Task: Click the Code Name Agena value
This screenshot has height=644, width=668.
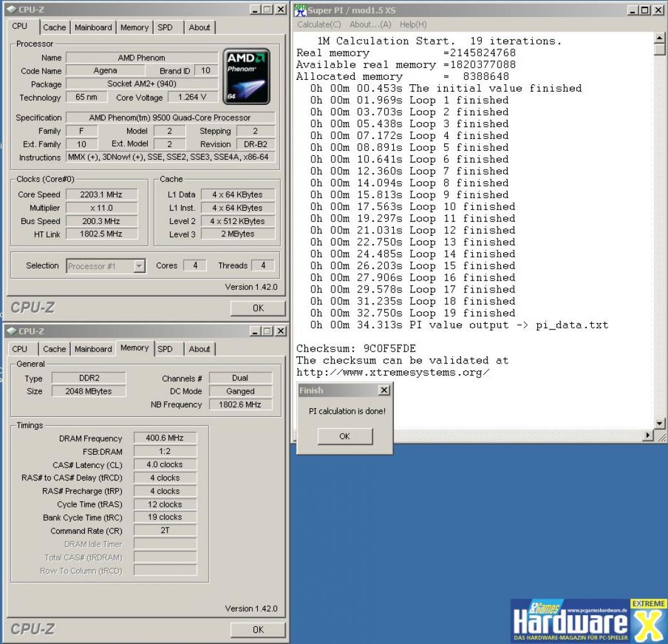Action: pos(105,70)
